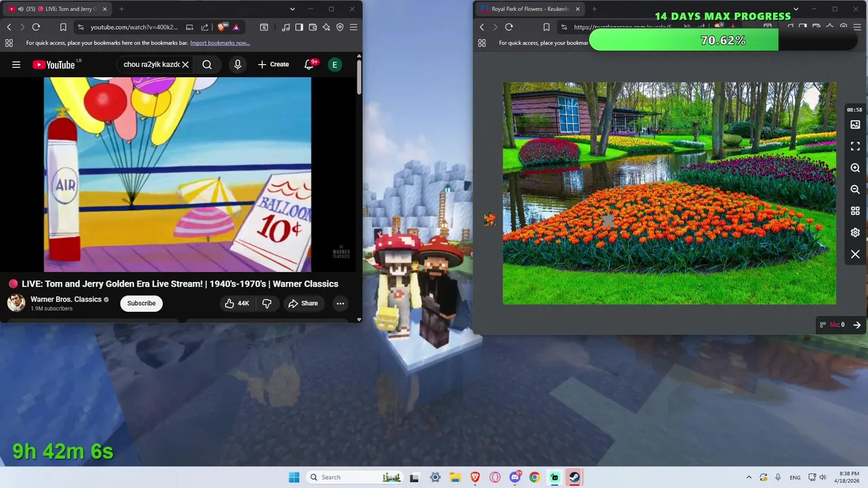Like the Tom and Jerry live stream
Viewport: 868px width, 488px height.
(237, 304)
